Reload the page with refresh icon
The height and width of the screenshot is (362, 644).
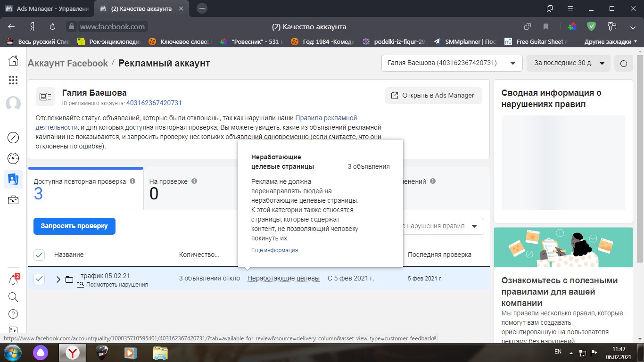pos(53,27)
